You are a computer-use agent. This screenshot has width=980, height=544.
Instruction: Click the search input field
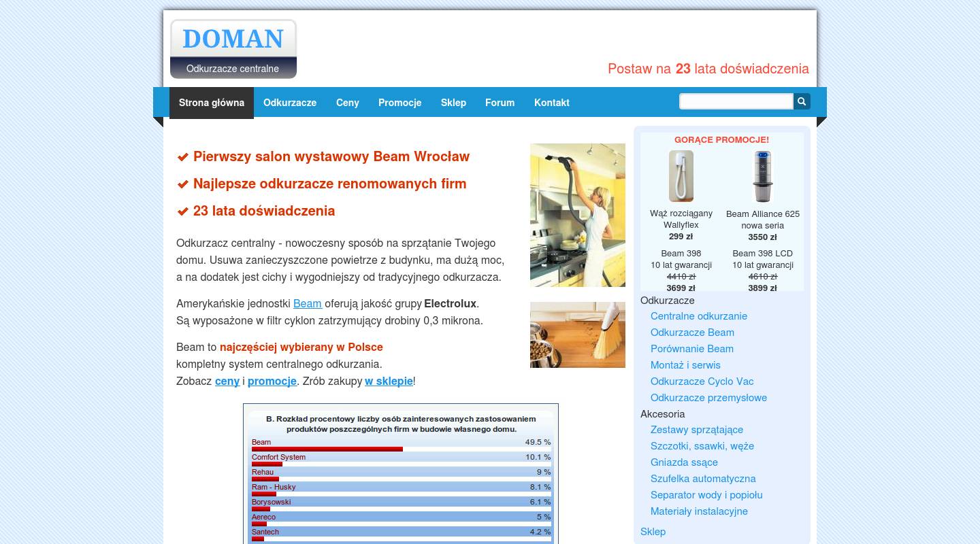tap(736, 101)
